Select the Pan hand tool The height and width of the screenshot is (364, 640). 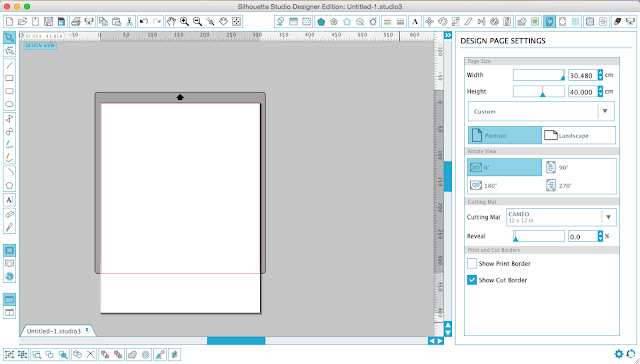coord(171,21)
